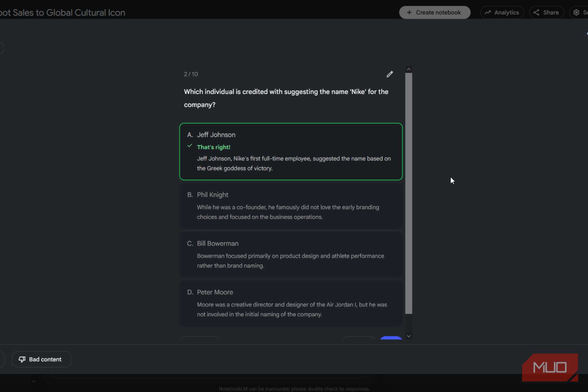Click the quiz scrollbar up arrow
588x392 pixels.
point(409,69)
